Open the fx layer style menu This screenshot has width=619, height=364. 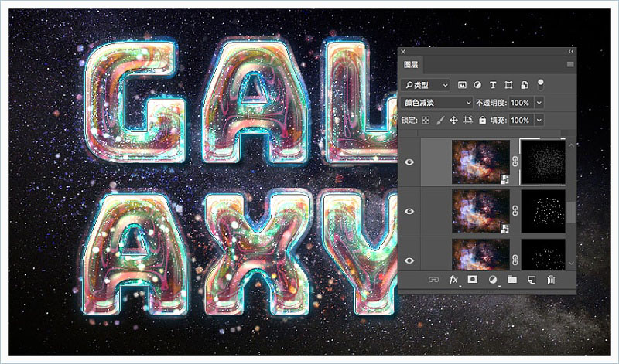[453, 280]
